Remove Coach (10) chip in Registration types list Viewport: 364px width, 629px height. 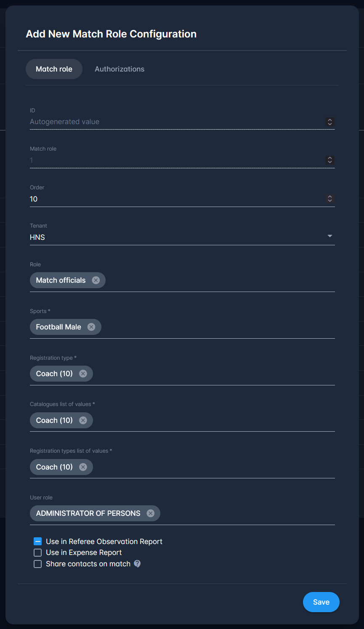[x=83, y=467]
